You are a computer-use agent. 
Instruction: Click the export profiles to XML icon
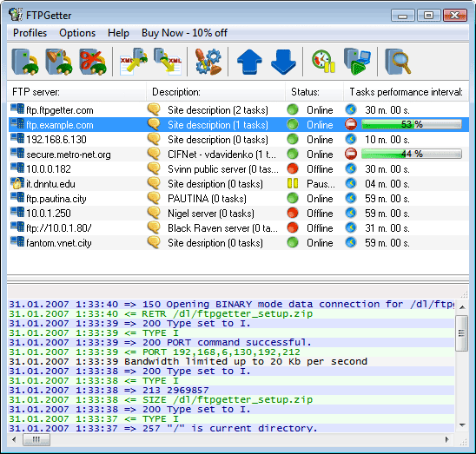[168, 62]
